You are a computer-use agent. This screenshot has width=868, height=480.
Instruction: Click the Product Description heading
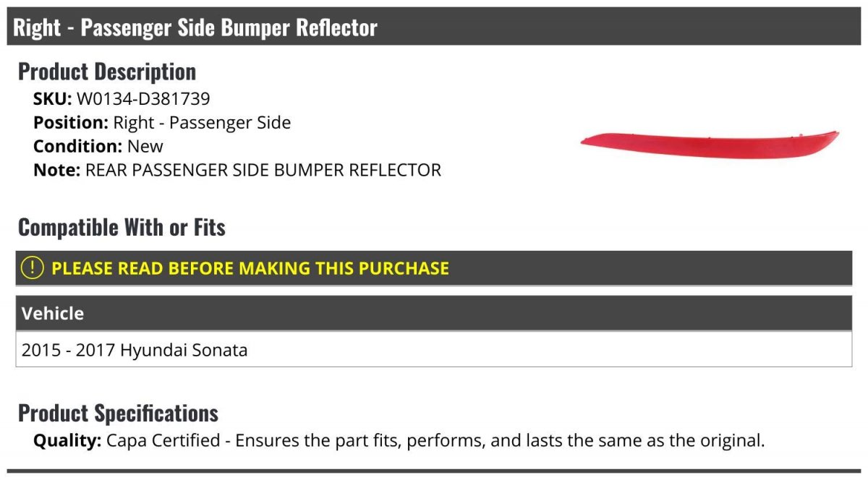point(107,72)
